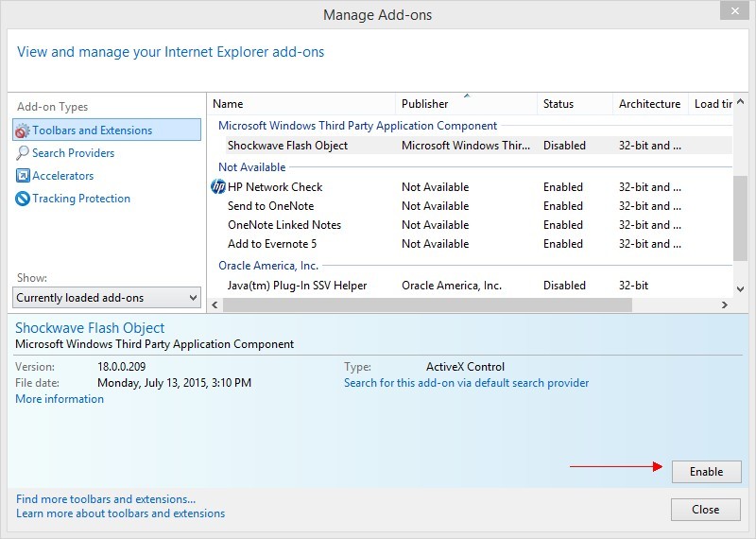The image size is (756, 539).
Task: Click the Tracking Protection icon
Action: pyautogui.click(x=23, y=199)
